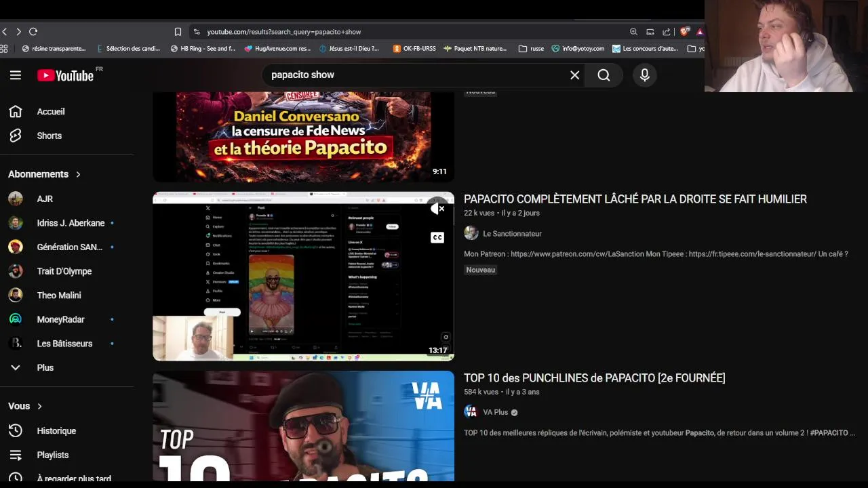Image resolution: width=868 pixels, height=488 pixels.
Task: Reload the current page
Action: click(x=33, y=32)
